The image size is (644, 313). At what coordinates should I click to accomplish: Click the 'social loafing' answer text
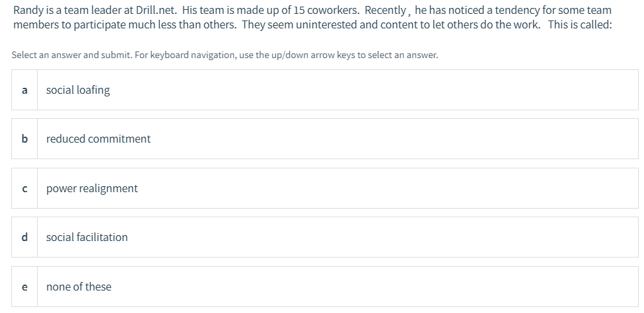tap(78, 90)
